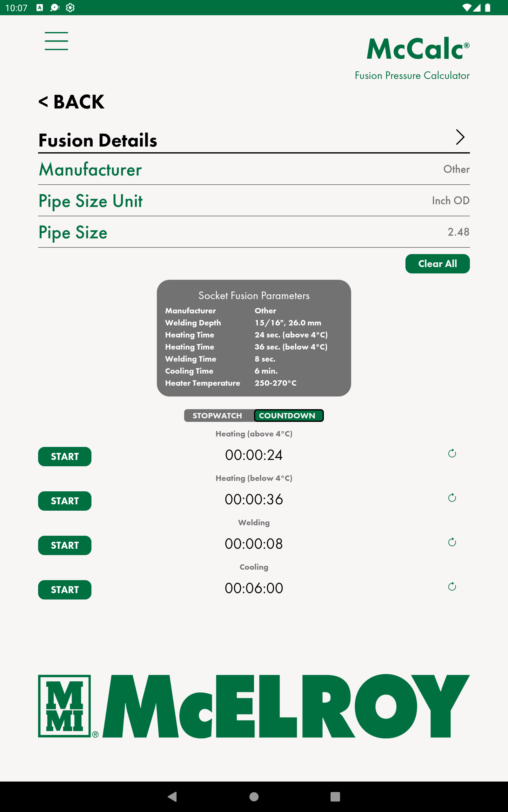
Task: Tap the Wi-Fi signal status icon
Action: coord(466,8)
